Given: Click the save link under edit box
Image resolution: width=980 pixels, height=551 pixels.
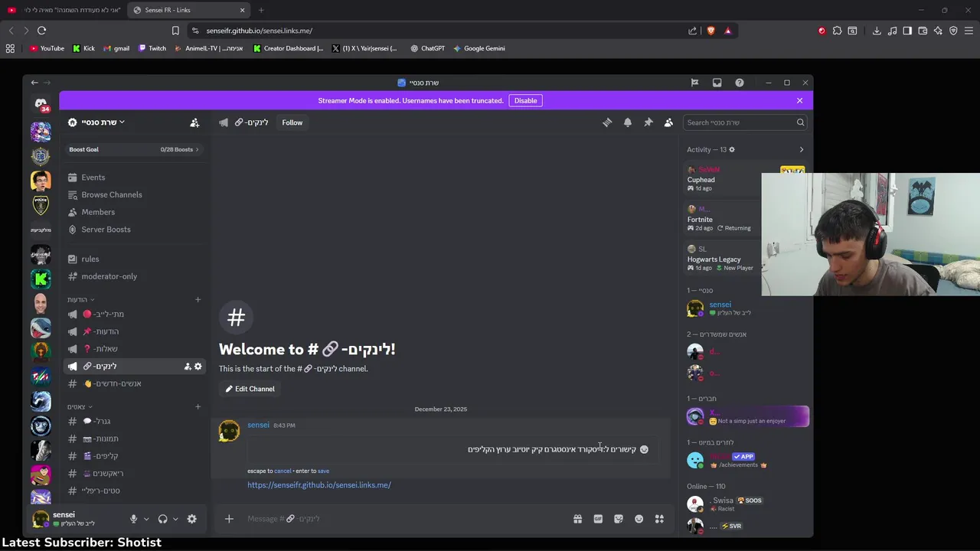Looking at the screenshot, I should point(323,471).
